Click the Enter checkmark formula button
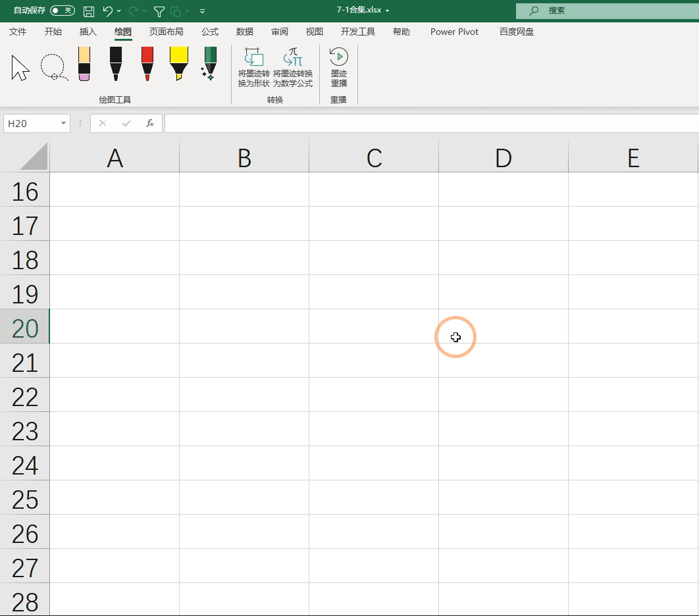 coord(126,123)
